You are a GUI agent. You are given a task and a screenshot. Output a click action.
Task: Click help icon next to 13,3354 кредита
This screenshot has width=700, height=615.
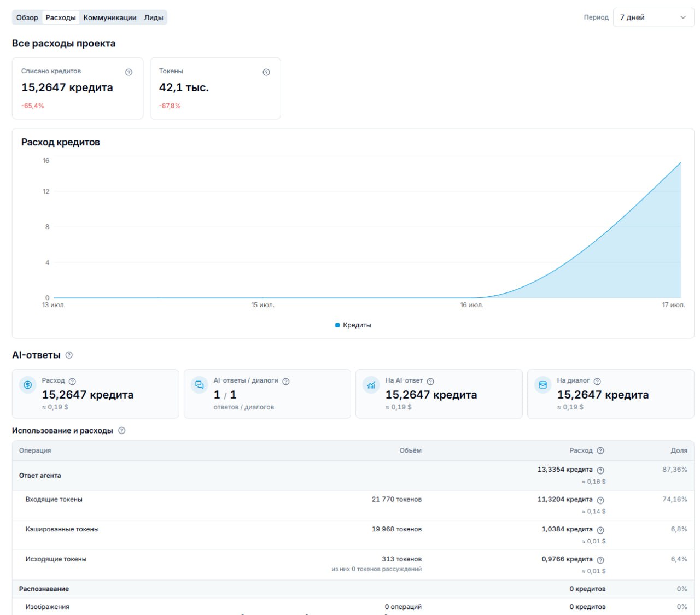coord(600,470)
